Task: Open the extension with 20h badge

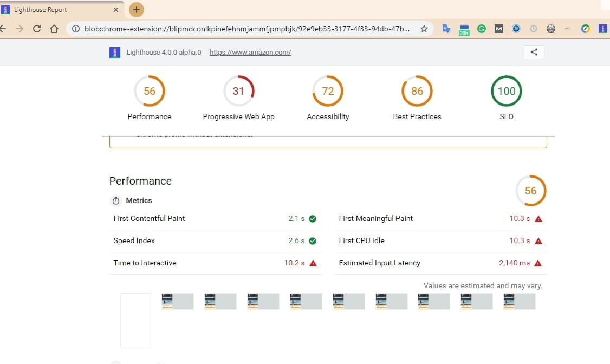Action: click(x=464, y=30)
